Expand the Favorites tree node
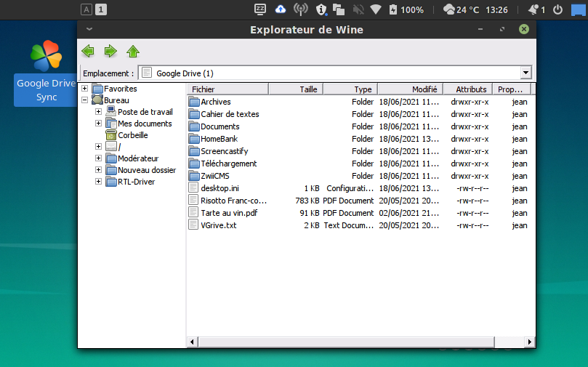This screenshot has height=367, width=588. tap(85, 89)
